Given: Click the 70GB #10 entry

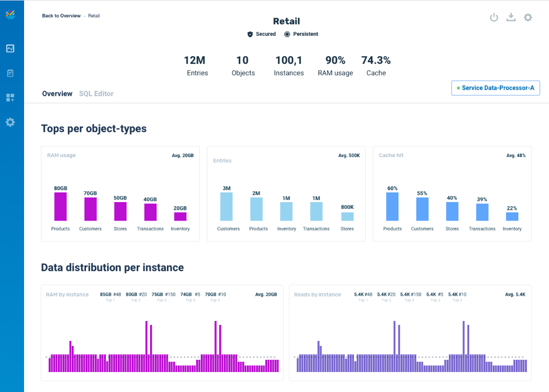Looking at the screenshot, I should click(x=215, y=297).
